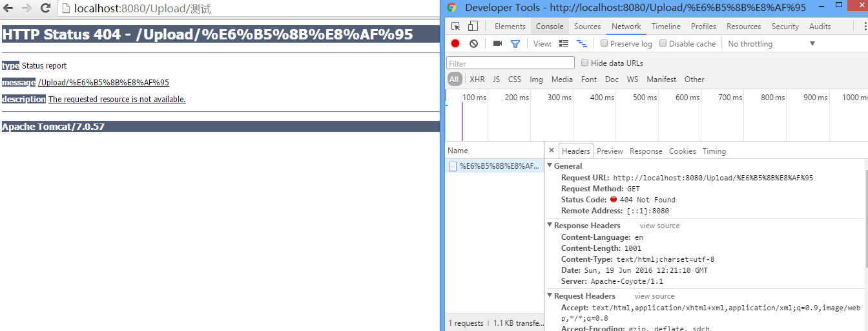Image resolution: width=868 pixels, height=331 pixels.
Task: Open the Sources tab
Action: [588, 27]
